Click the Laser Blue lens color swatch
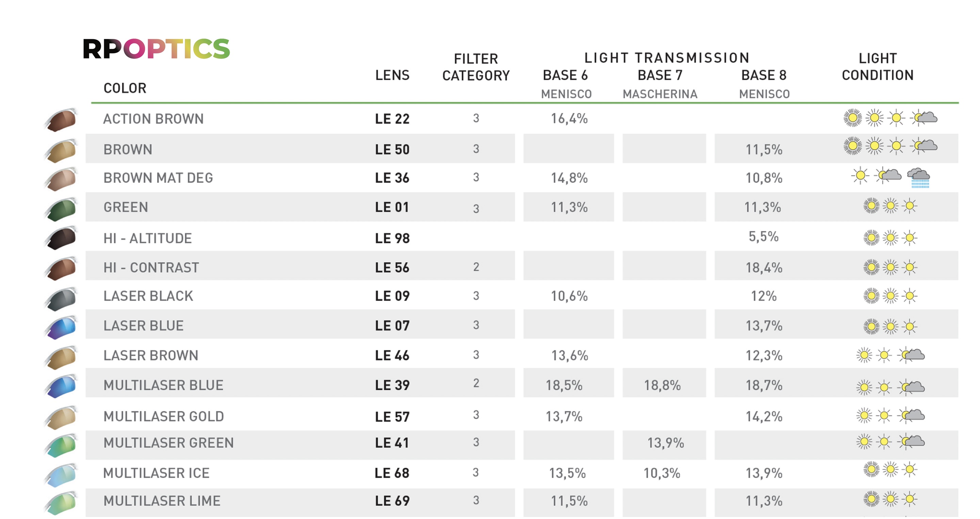980x519 pixels. (x=62, y=327)
